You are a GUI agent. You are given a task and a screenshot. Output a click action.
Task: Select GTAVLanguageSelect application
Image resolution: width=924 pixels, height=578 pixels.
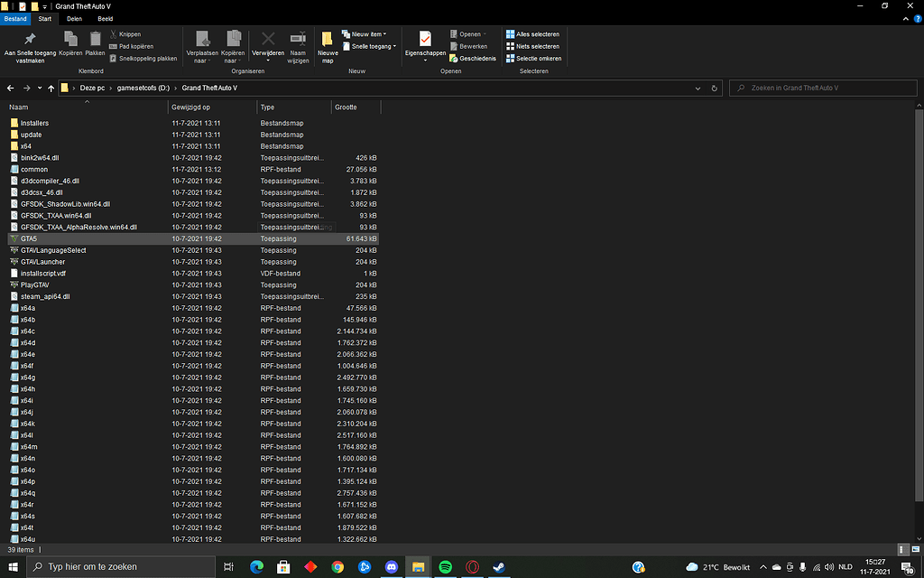coord(193,250)
